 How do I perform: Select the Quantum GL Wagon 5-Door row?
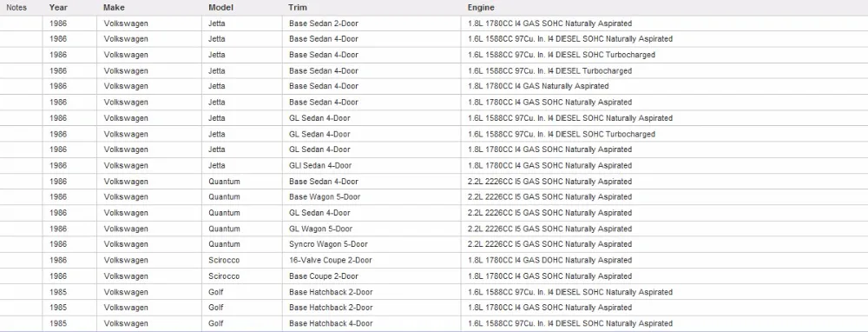[434, 229]
